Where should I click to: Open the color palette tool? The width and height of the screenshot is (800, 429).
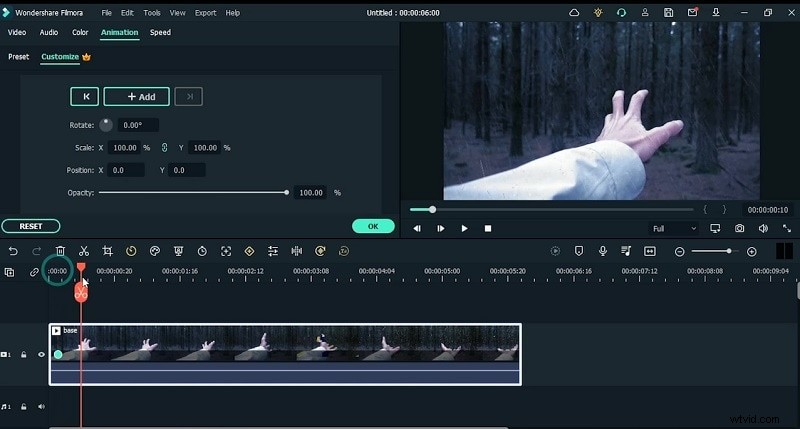click(x=155, y=251)
